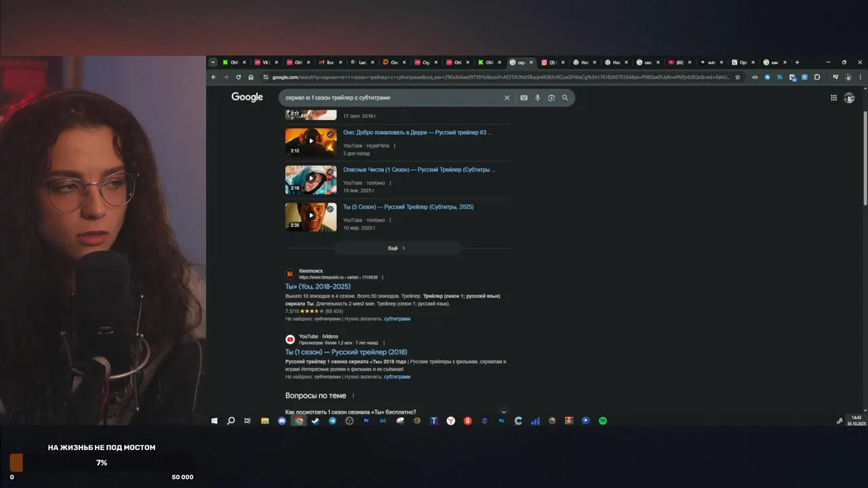Open Discord from the taskbar

pos(282,421)
